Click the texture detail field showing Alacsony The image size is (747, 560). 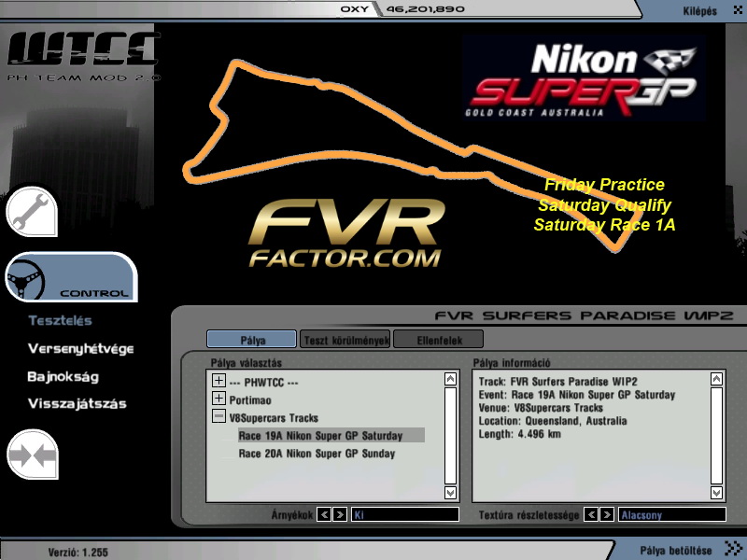coord(671,514)
